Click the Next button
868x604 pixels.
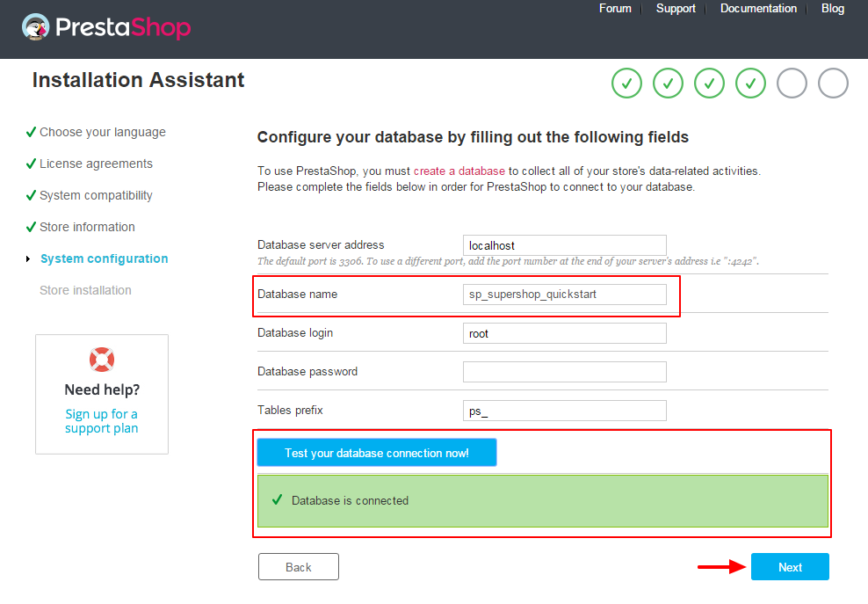tap(790, 567)
